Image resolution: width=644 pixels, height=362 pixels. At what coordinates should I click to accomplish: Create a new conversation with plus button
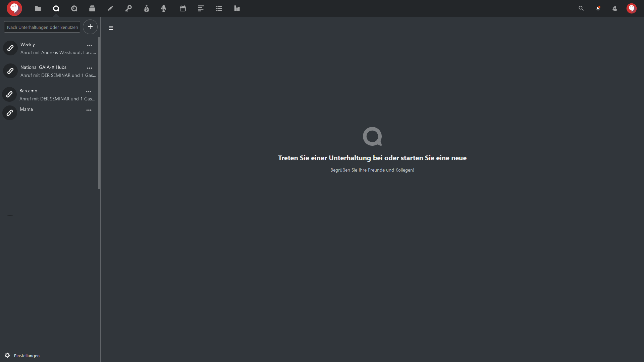tap(90, 27)
